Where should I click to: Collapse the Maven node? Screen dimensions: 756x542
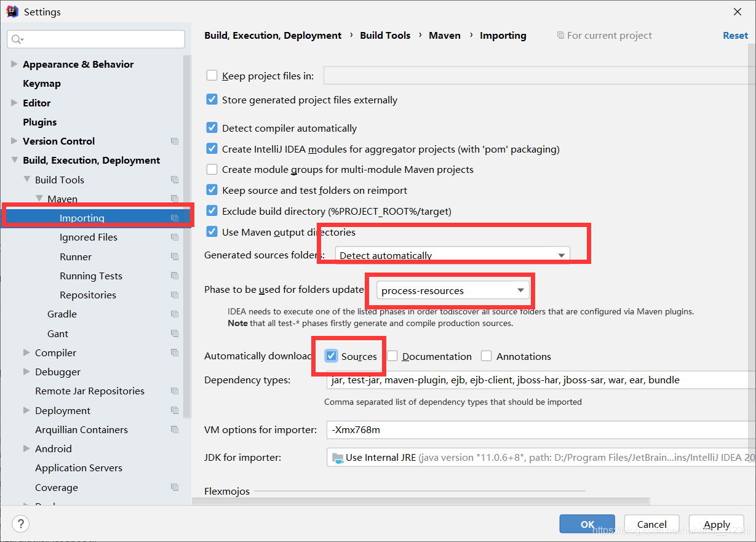39,199
